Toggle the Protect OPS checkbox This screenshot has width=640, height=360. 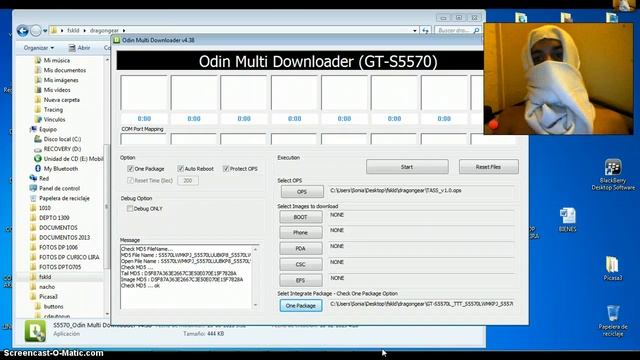pyautogui.click(x=226, y=169)
